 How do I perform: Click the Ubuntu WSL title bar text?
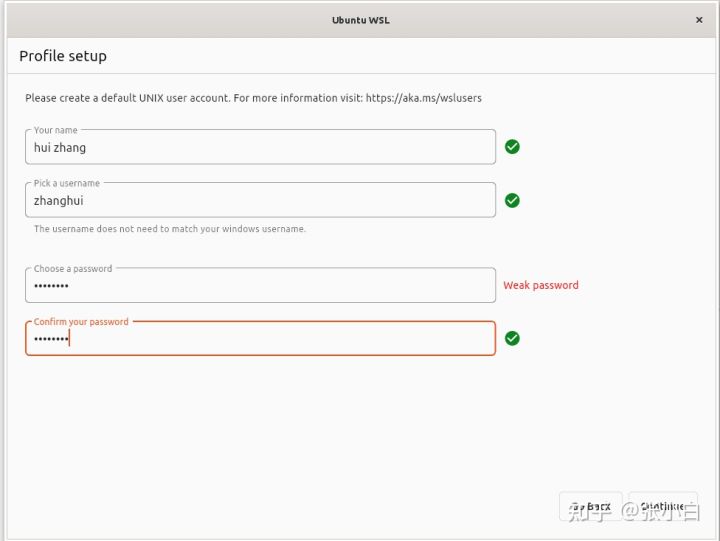click(360, 20)
